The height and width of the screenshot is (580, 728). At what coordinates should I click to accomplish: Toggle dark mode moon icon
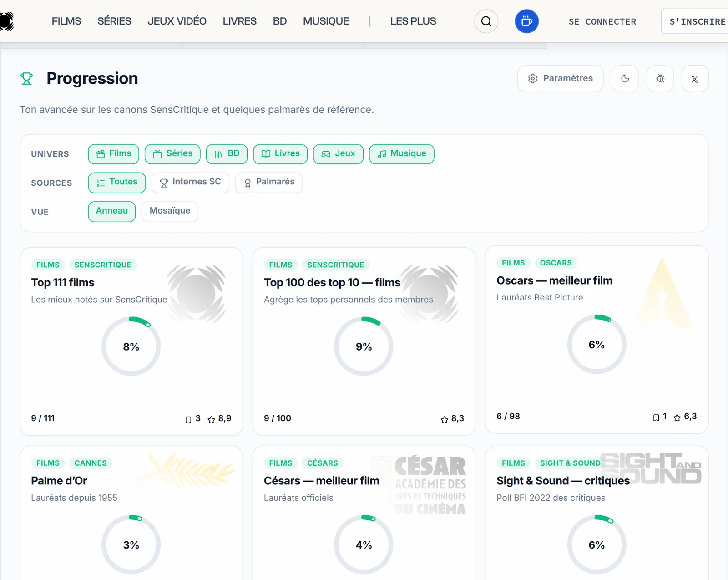pos(625,79)
